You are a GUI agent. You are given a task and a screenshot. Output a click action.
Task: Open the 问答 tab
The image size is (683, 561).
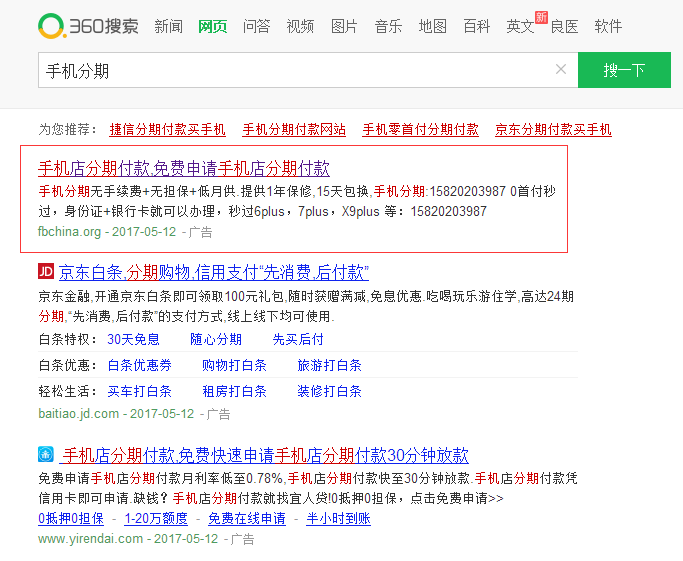(257, 26)
